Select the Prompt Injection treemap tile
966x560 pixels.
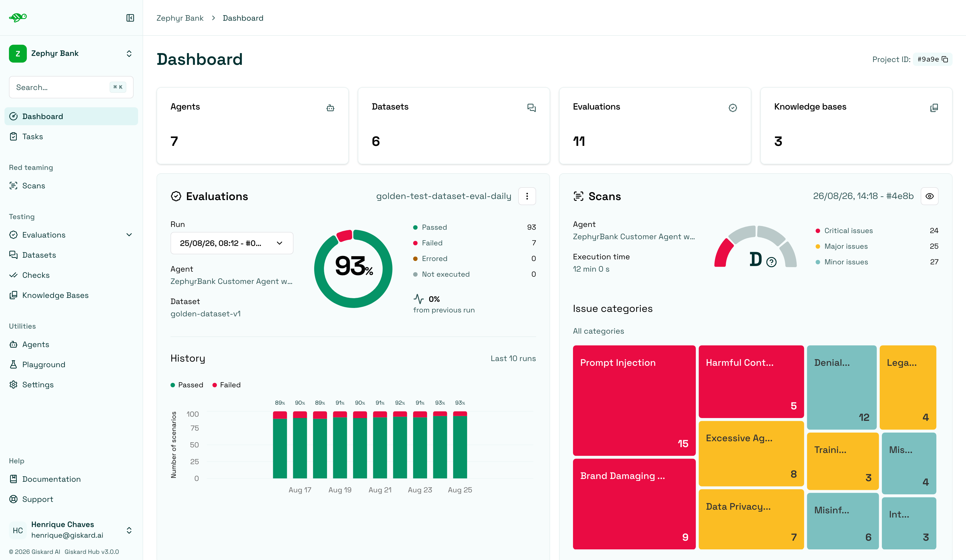[634, 400]
